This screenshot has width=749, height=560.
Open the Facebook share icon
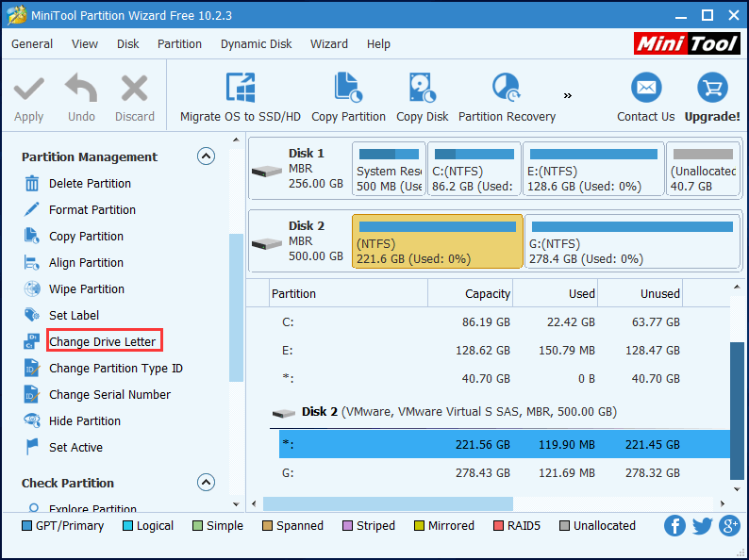pyautogui.click(x=674, y=526)
